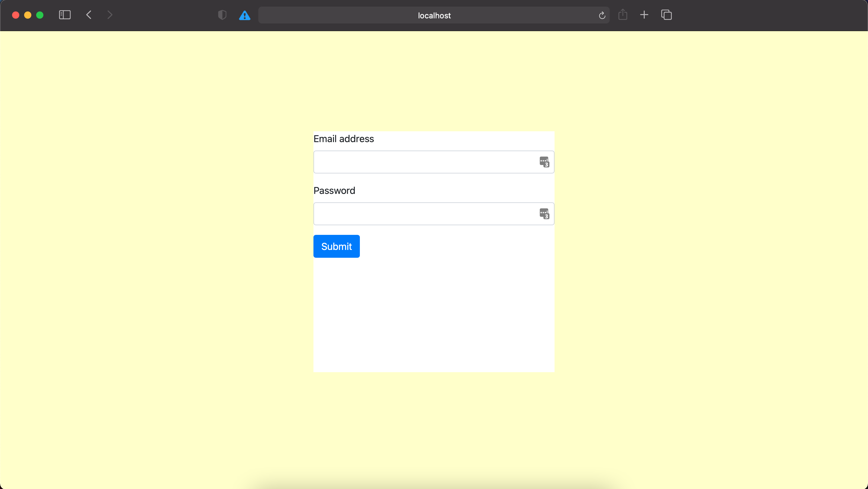Image resolution: width=868 pixels, height=489 pixels.
Task: Click the "Password" label
Action: (x=334, y=191)
